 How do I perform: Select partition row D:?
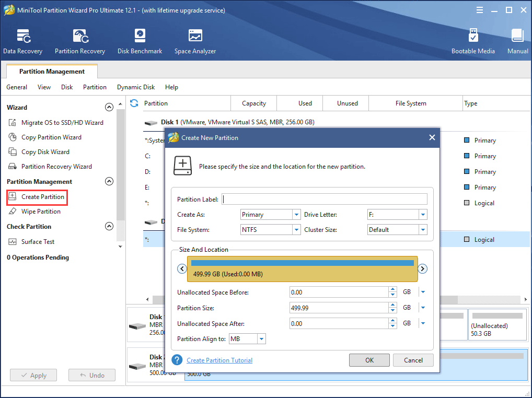(x=147, y=171)
